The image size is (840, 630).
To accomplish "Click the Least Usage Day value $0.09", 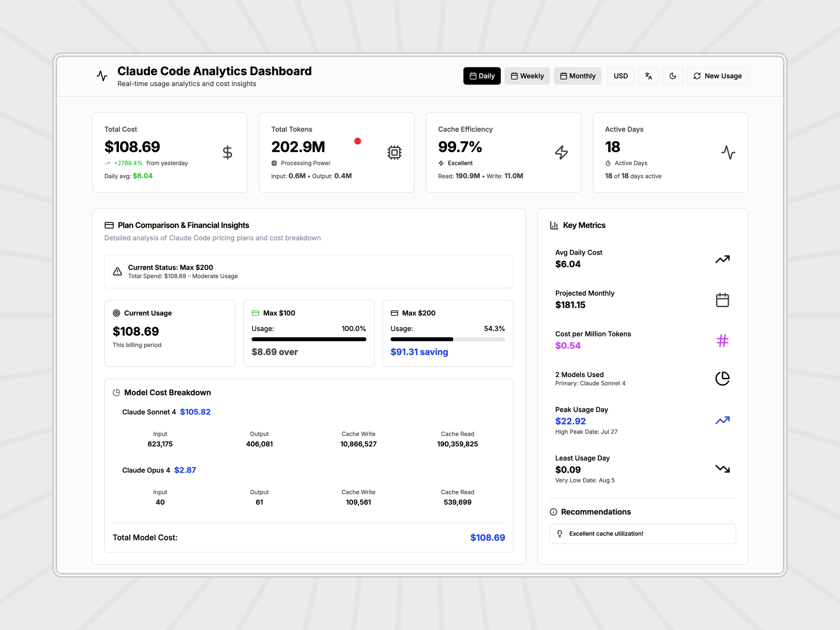I will [x=568, y=470].
